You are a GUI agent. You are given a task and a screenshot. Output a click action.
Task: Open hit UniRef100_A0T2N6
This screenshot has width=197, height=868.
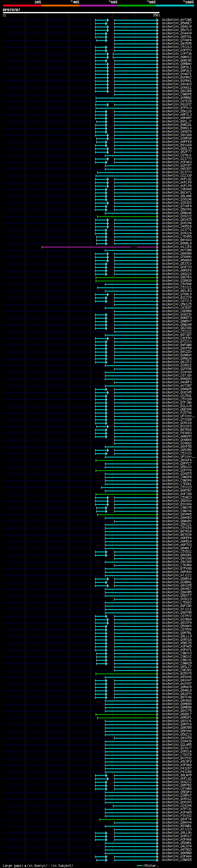pyautogui.click(x=176, y=20)
